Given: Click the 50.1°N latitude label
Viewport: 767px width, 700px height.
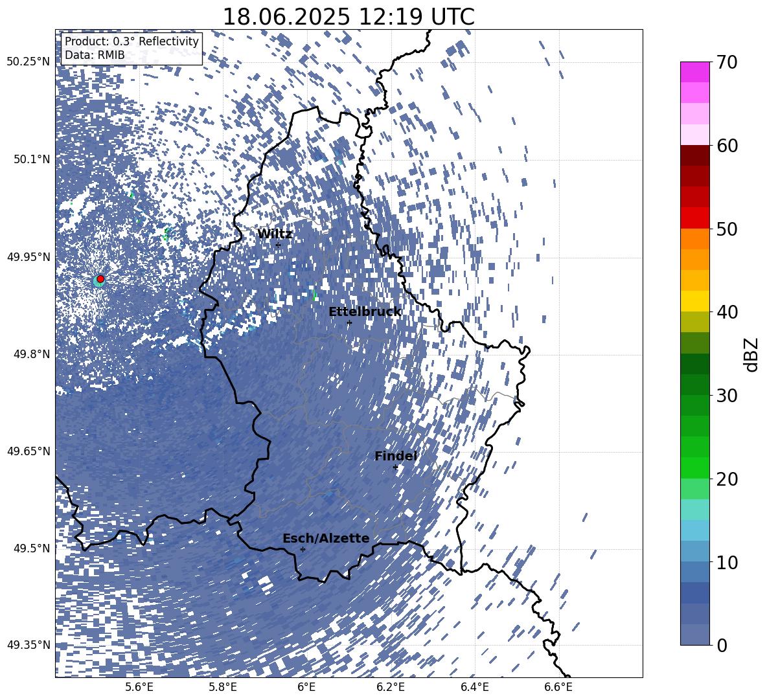Looking at the screenshot, I should [31, 159].
